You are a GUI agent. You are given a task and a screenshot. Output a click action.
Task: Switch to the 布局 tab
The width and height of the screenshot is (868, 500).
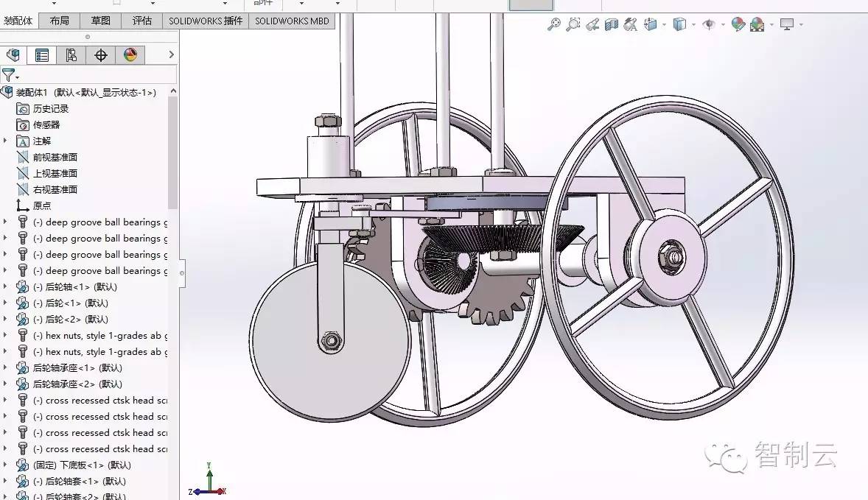(x=59, y=21)
